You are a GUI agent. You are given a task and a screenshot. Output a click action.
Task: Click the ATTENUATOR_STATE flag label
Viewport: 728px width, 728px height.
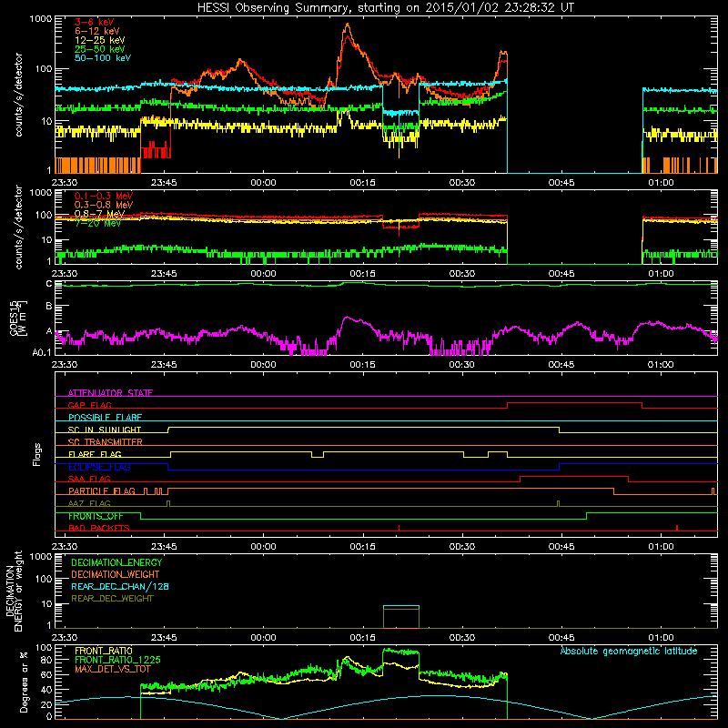(x=110, y=393)
